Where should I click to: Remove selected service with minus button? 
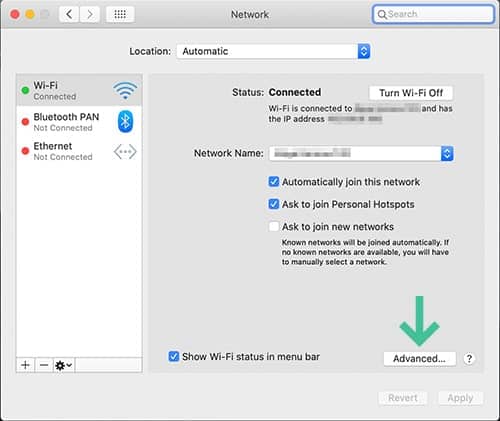click(x=44, y=365)
